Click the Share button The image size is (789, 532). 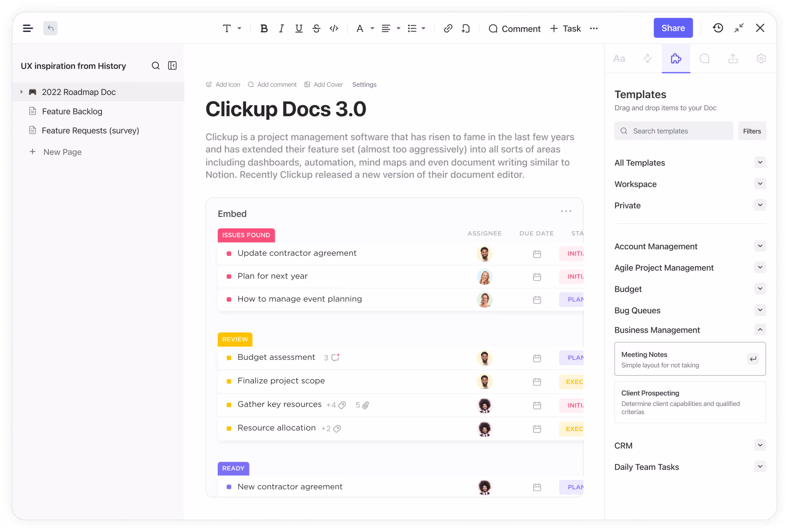[673, 28]
